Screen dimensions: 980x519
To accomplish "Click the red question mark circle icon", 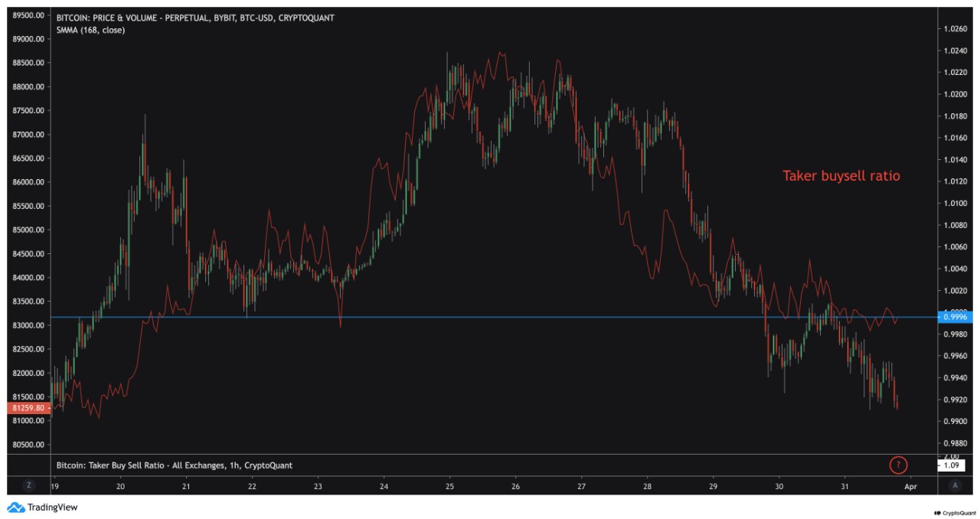I will pyautogui.click(x=898, y=465).
